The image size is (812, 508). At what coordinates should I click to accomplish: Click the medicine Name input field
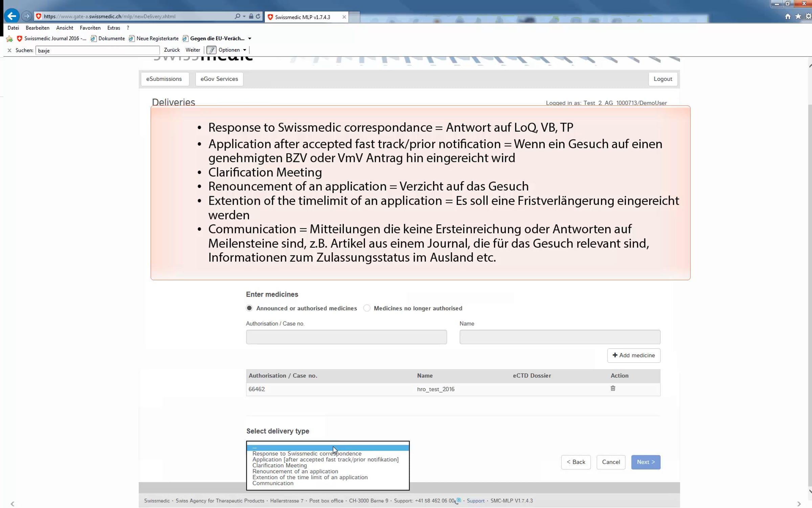[x=560, y=337]
